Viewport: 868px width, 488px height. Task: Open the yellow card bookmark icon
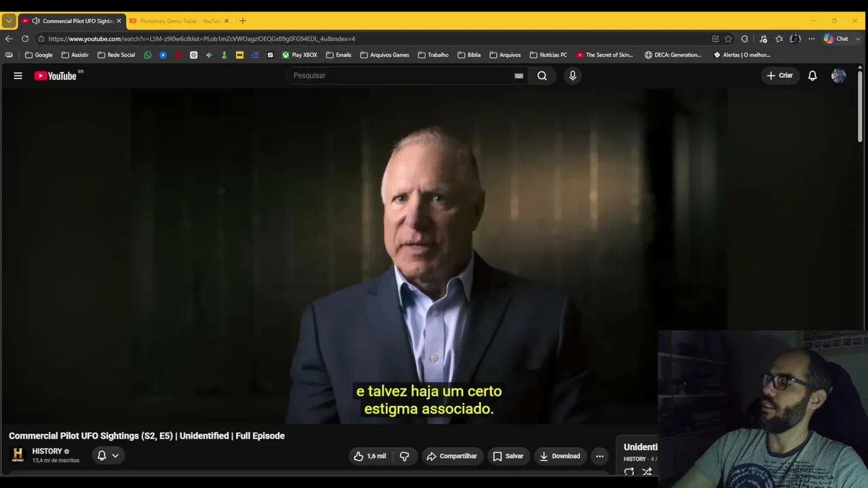pos(239,55)
